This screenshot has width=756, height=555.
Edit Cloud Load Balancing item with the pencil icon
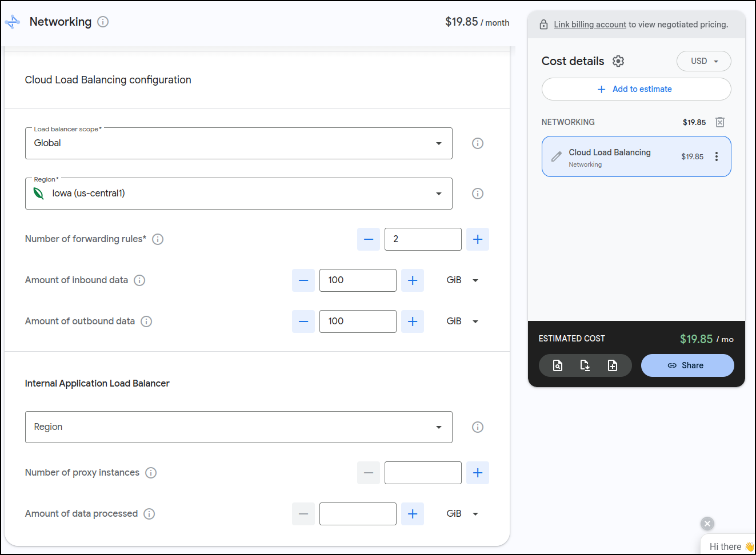click(x=556, y=156)
